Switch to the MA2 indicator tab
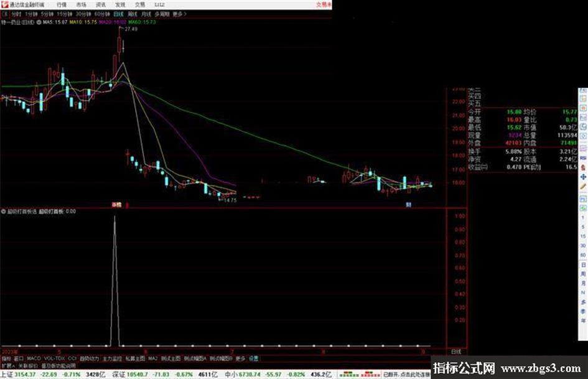This screenshot has height=379, width=588. click(152, 358)
